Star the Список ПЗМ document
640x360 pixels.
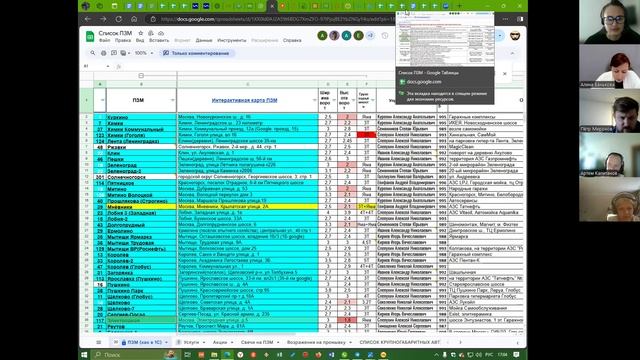pos(140,33)
